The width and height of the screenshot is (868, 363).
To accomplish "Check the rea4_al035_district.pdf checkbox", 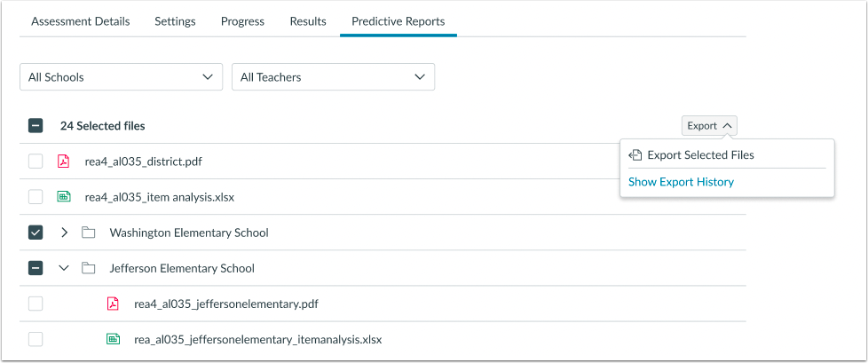I will click(x=36, y=162).
